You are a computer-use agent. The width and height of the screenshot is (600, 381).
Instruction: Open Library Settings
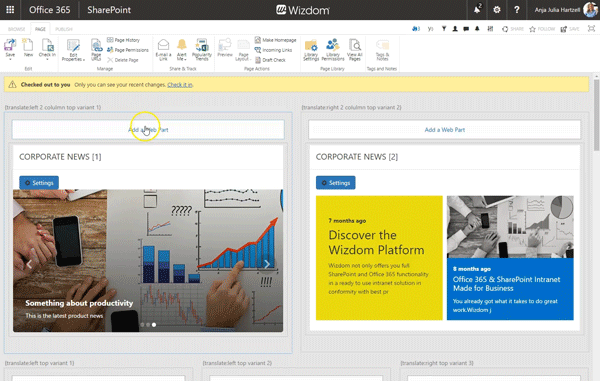coord(311,50)
